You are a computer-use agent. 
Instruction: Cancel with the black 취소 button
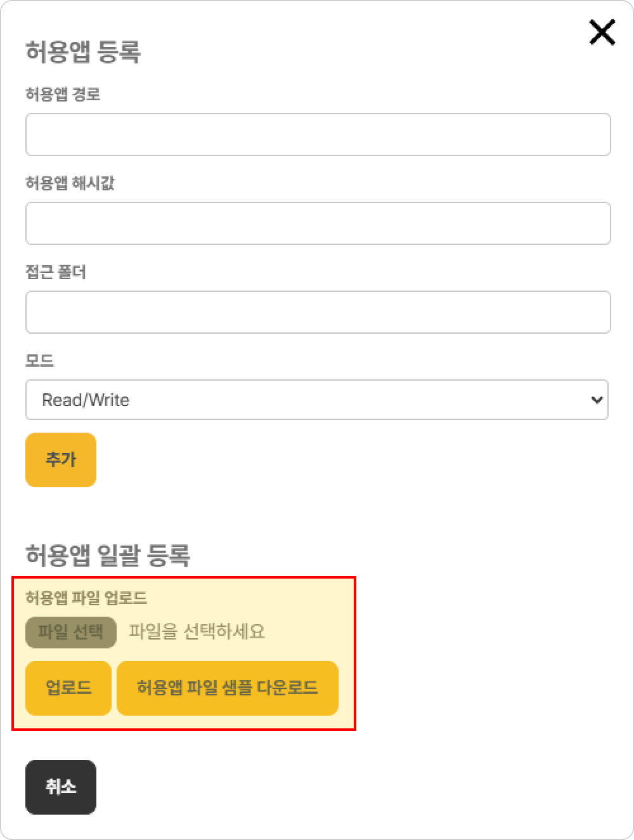(61, 787)
